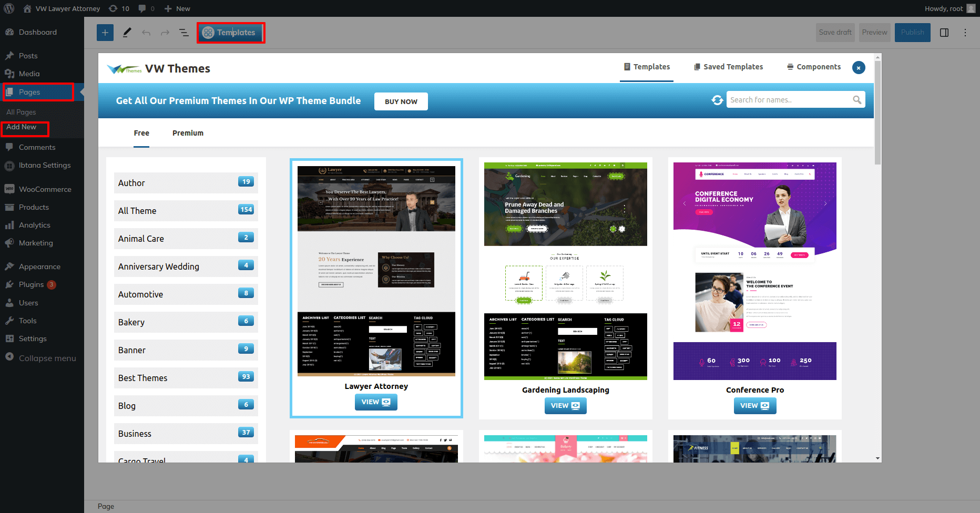
Task: Go to Dashboard in sidebar
Action: (x=42, y=32)
